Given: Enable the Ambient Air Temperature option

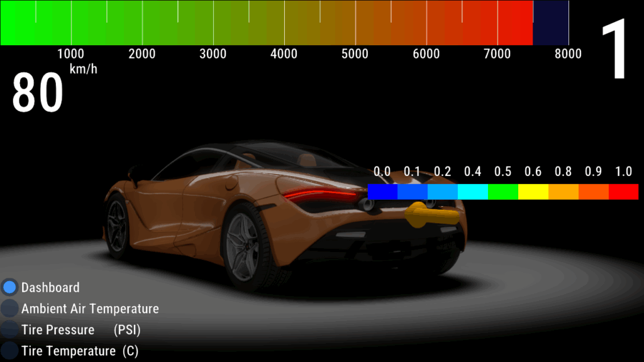Looking at the screenshot, I should [x=9, y=308].
